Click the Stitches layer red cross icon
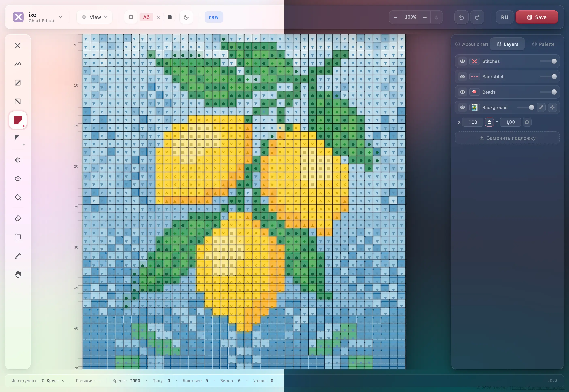The height and width of the screenshot is (392, 569). 474,61
